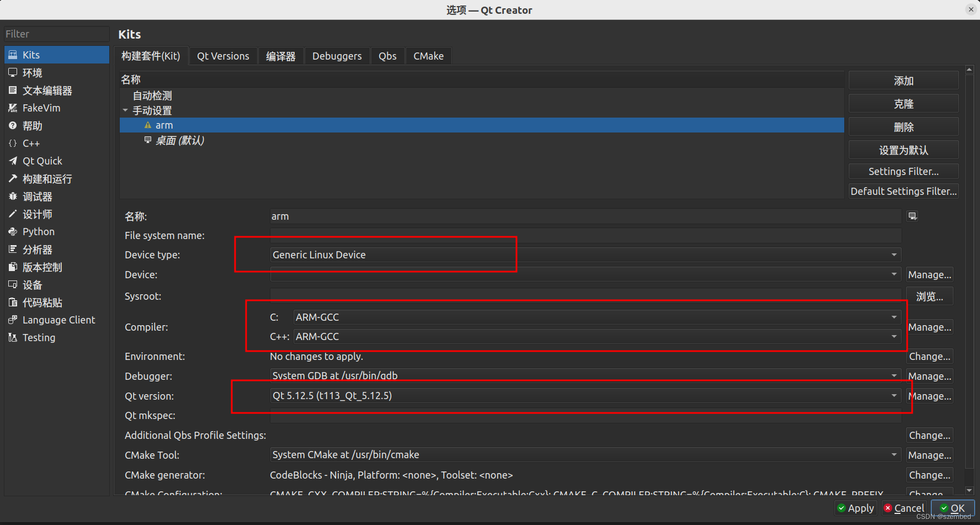Open the Device type dropdown
Viewport: 980px width, 525px height.
click(x=894, y=254)
